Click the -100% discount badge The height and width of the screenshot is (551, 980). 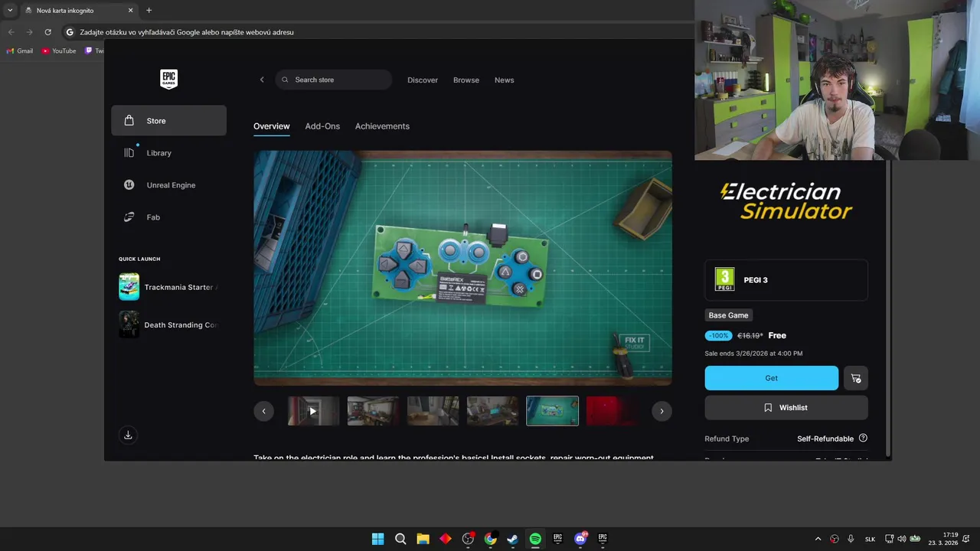tap(719, 335)
